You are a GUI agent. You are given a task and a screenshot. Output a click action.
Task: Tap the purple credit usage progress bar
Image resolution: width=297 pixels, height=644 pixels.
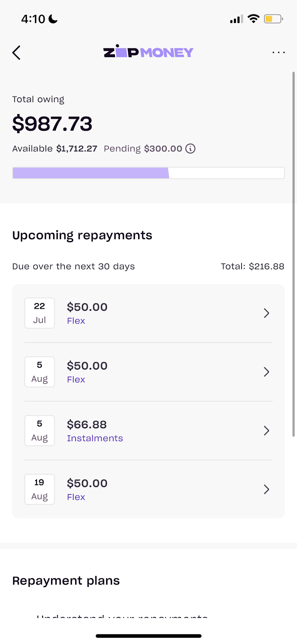148,173
